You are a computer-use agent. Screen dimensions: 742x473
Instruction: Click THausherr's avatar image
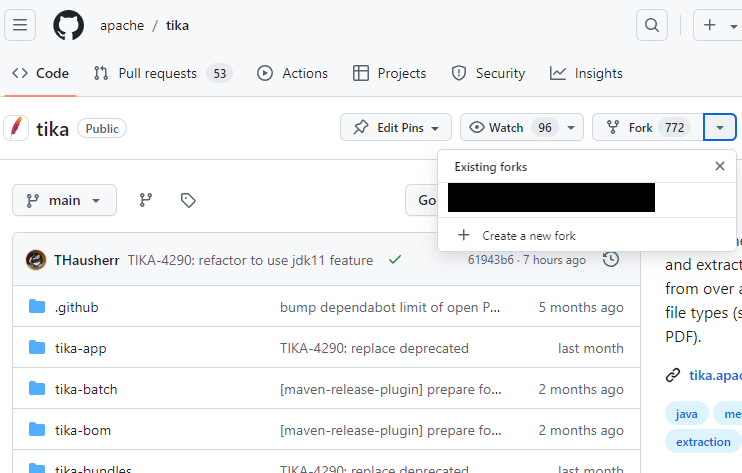click(x=35, y=260)
